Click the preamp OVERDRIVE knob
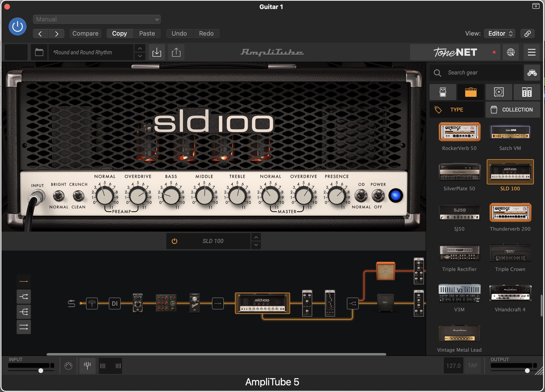Image resolution: width=545 pixels, height=392 pixels. point(138,196)
